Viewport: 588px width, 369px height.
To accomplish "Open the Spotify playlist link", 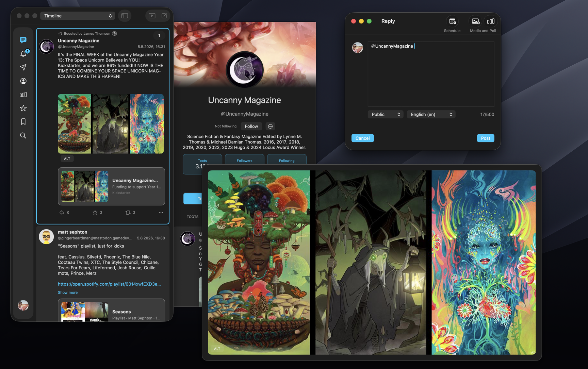I will pyautogui.click(x=109, y=284).
